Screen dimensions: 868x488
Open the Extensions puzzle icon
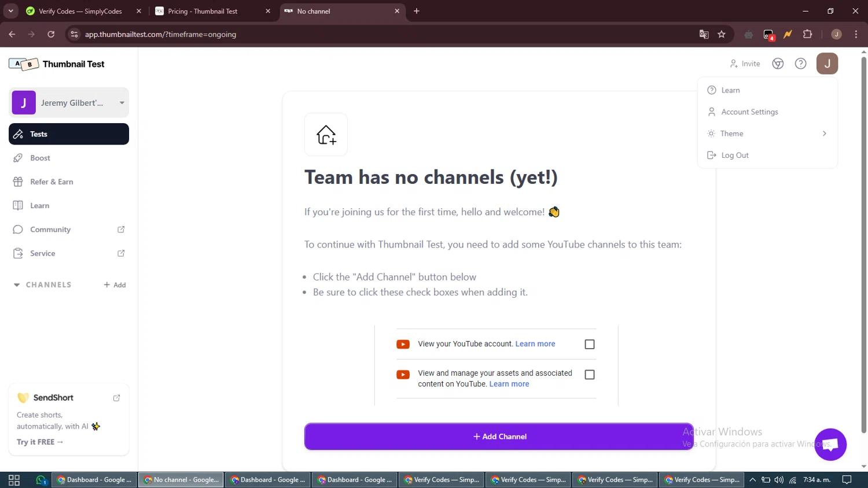click(808, 34)
